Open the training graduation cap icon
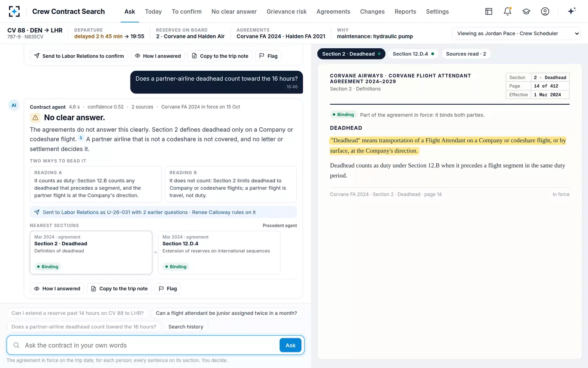Screen dimensions: 588x368 [526, 11]
